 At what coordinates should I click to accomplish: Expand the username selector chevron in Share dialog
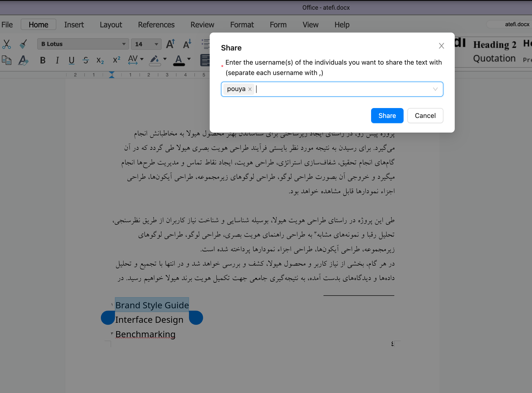[435, 89]
